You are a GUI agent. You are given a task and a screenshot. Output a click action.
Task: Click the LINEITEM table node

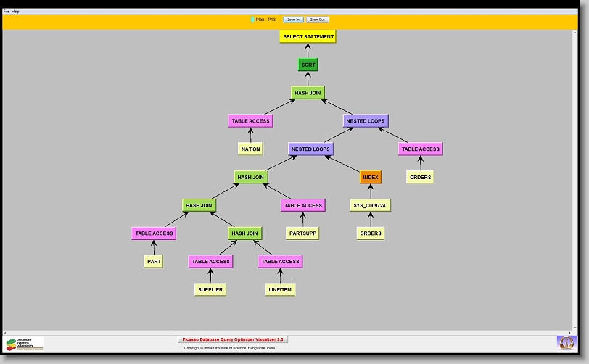[279, 289]
